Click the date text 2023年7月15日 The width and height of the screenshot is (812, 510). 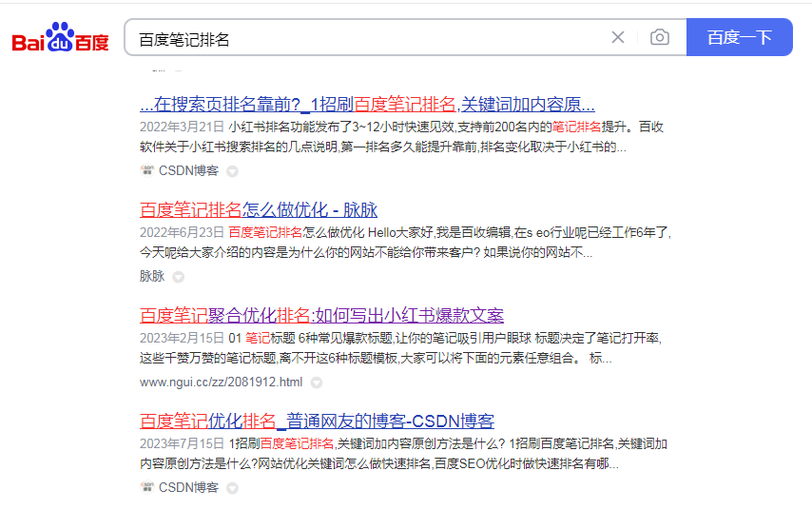click(182, 443)
